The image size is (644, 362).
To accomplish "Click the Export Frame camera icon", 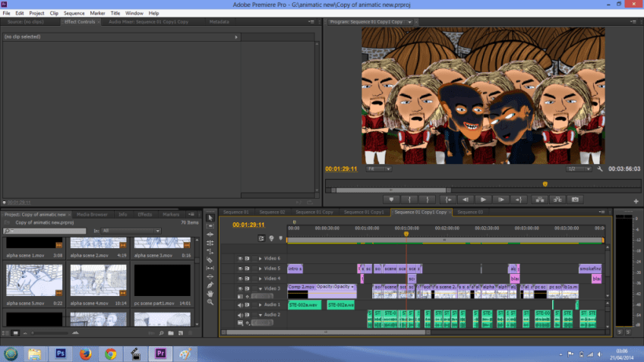I will click(575, 199).
